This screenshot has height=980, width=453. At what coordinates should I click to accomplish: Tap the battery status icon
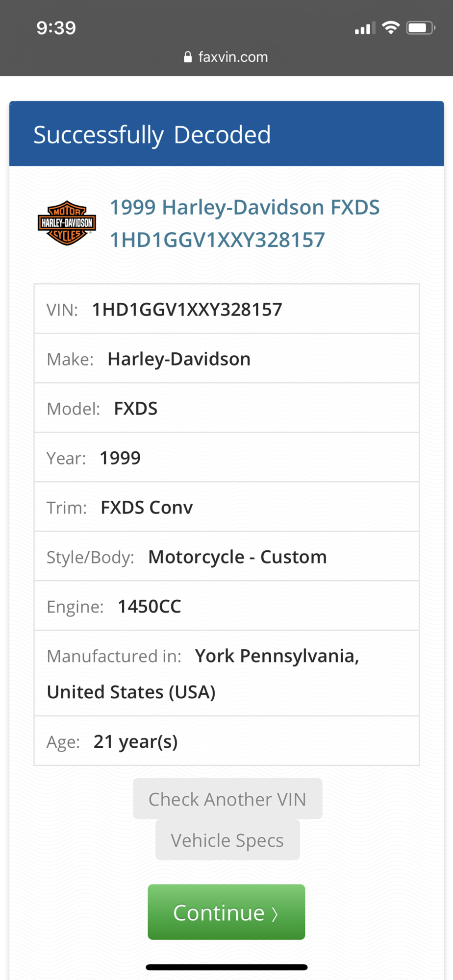tap(420, 28)
